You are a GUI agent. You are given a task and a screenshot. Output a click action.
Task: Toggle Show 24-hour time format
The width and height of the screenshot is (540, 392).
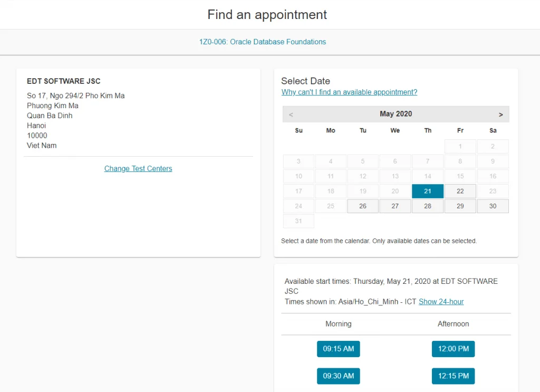[x=441, y=302]
